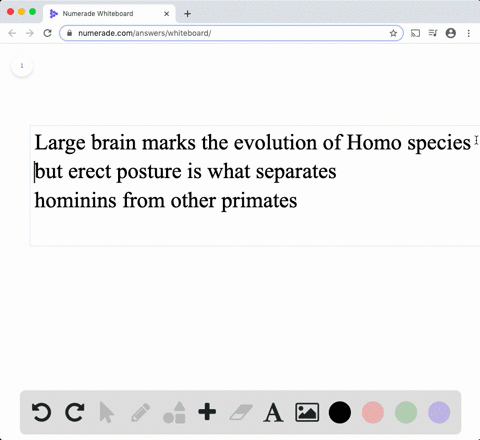Open Chrome three-dot menu
480x440 pixels.
pyautogui.click(x=469, y=33)
